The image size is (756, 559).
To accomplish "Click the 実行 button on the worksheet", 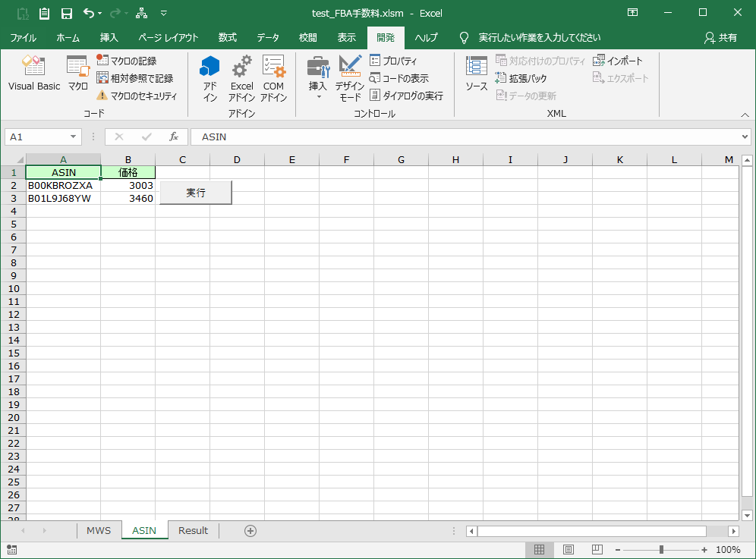I will (195, 193).
